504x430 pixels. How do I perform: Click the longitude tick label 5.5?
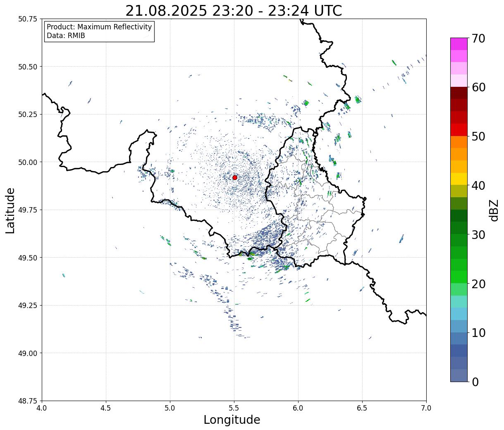tap(234, 408)
